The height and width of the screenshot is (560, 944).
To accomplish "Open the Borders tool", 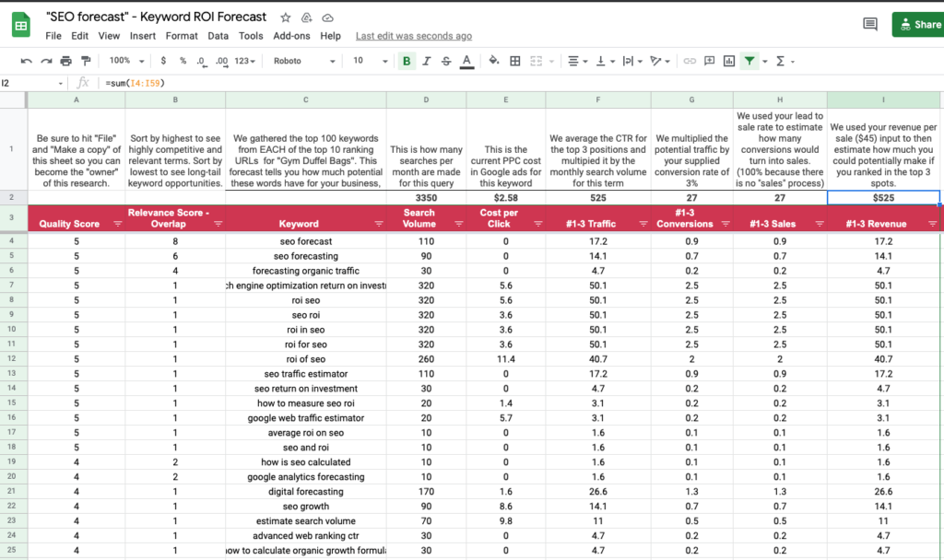I will [514, 61].
